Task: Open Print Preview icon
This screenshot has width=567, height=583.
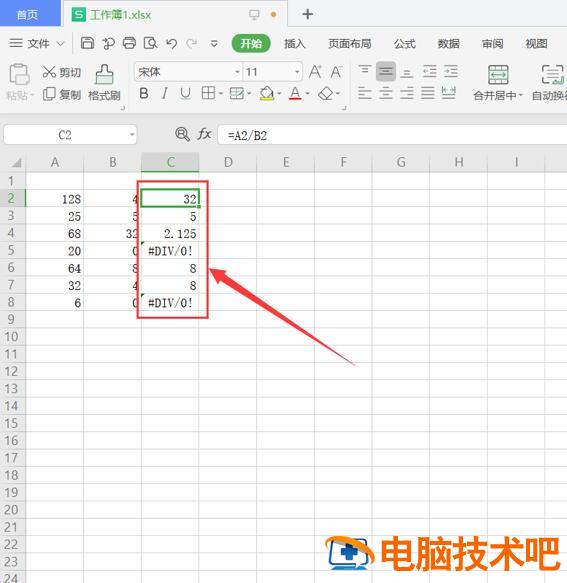Action: pos(151,44)
